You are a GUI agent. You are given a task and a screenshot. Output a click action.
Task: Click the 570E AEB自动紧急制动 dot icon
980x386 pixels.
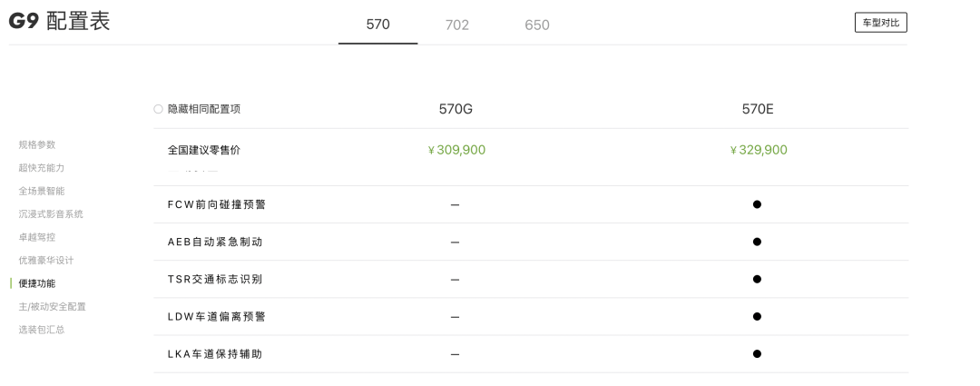pos(757,242)
